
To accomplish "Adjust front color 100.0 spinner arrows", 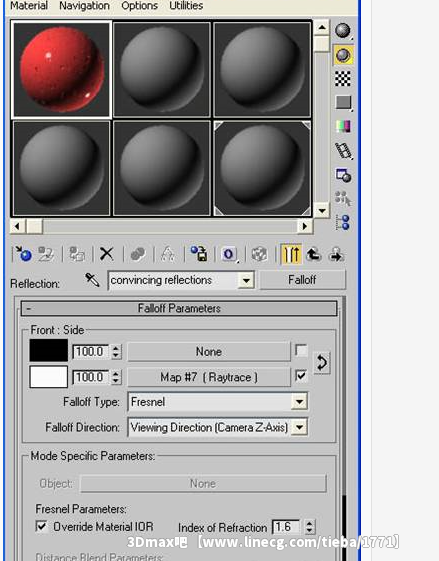I will [x=116, y=352].
